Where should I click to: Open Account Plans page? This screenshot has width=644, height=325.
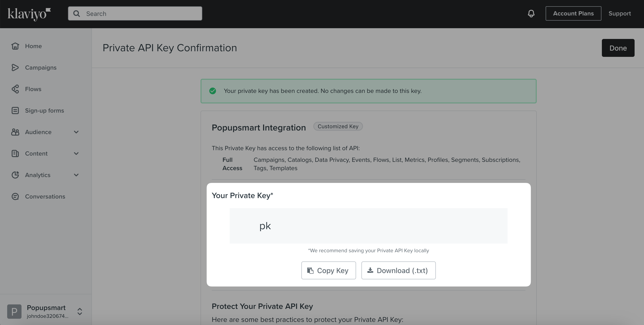(573, 13)
